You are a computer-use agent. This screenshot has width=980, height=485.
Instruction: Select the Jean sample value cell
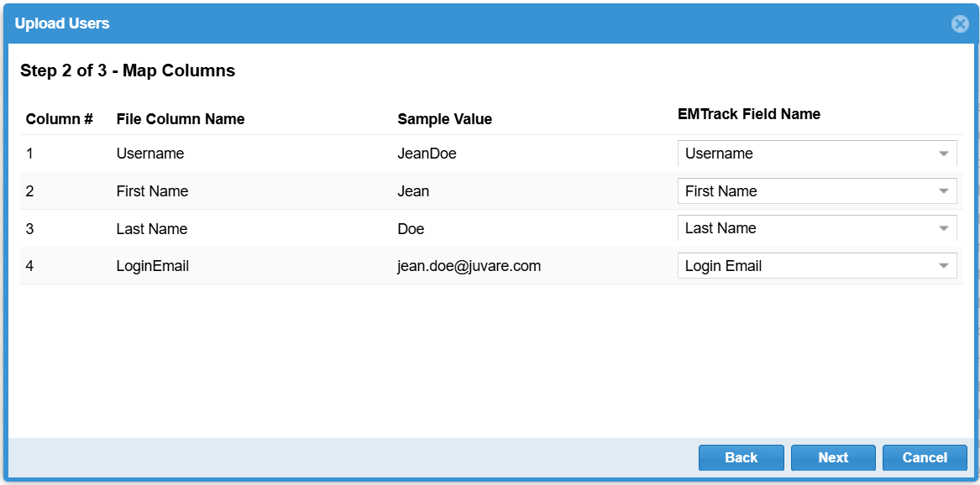[413, 191]
